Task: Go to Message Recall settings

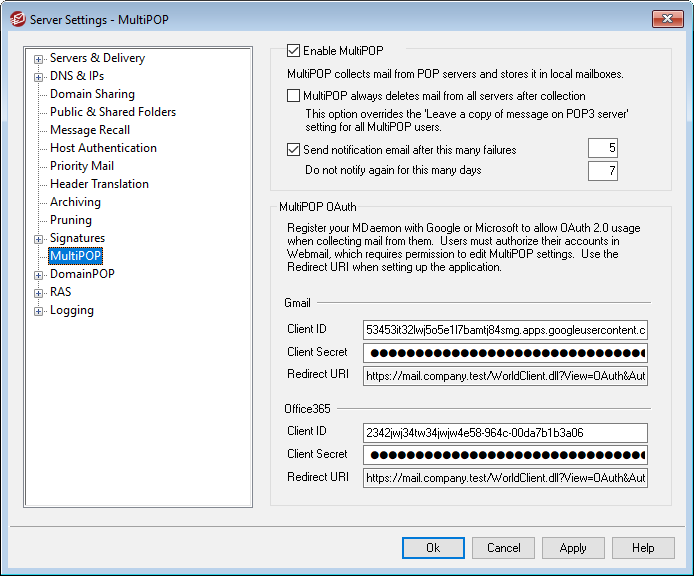Action: pos(90,130)
